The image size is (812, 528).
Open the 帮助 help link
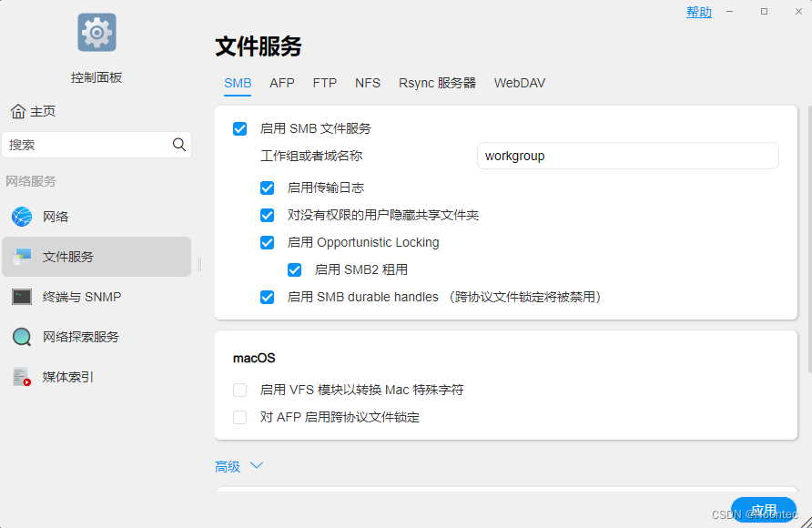point(698,12)
